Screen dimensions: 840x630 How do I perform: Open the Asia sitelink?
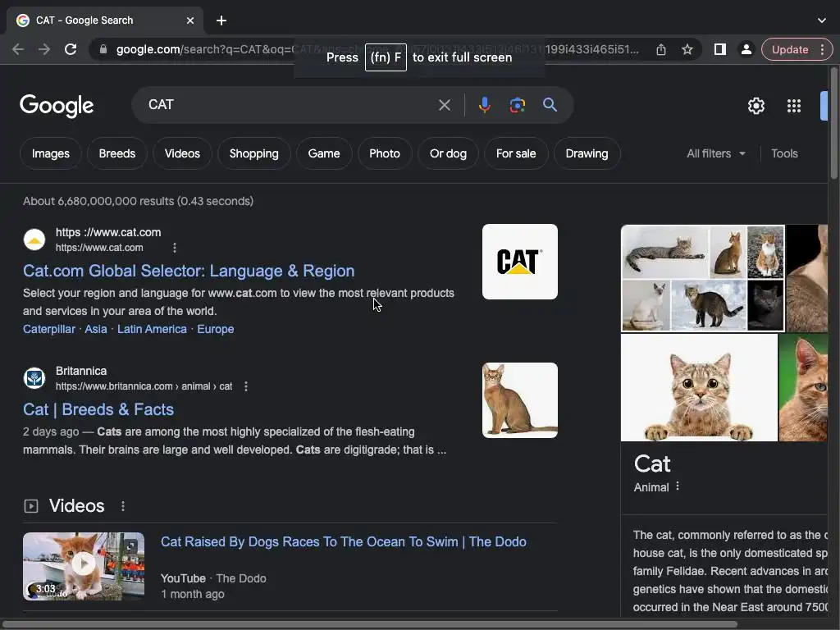pyautogui.click(x=96, y=330)
